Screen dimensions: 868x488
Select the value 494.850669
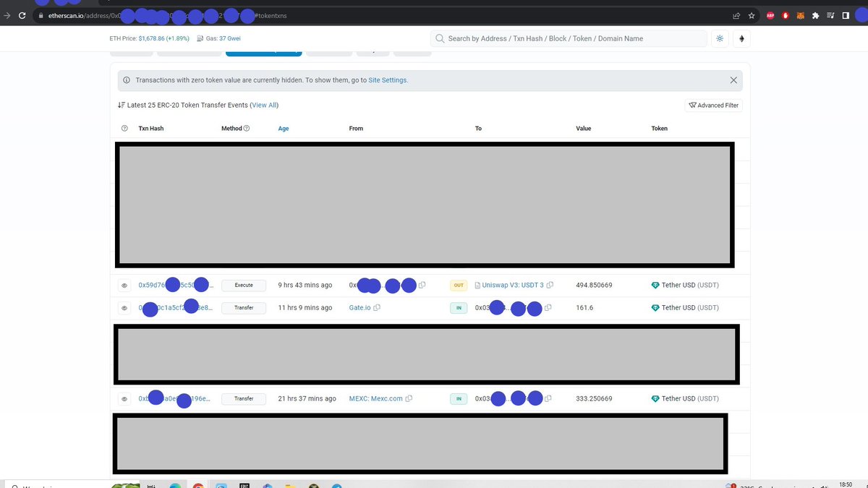point(594,285)
